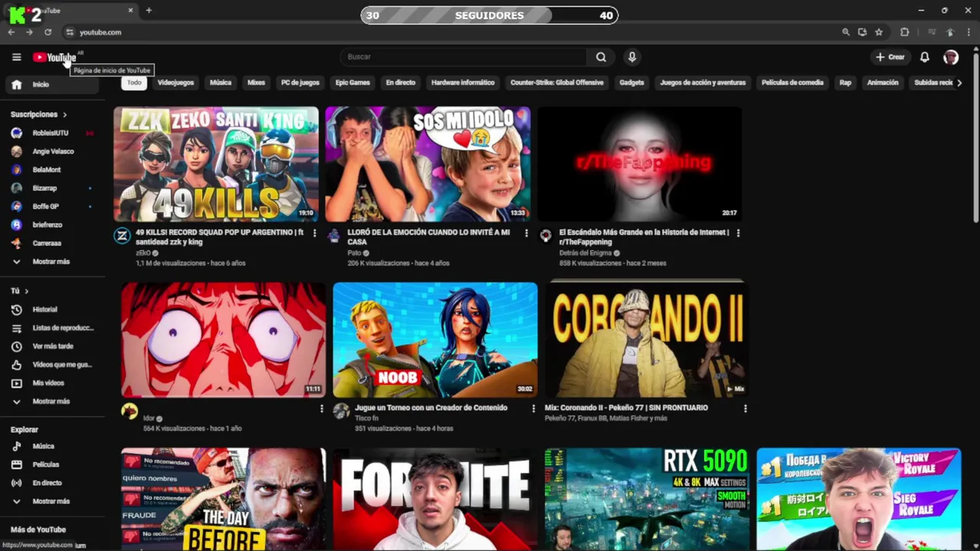
Task: Open Ver más tarde
Action: coord(53,346)
